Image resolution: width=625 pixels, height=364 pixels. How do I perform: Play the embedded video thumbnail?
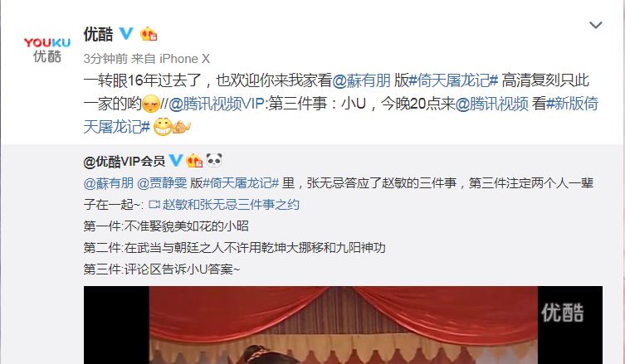click(343, 324)
